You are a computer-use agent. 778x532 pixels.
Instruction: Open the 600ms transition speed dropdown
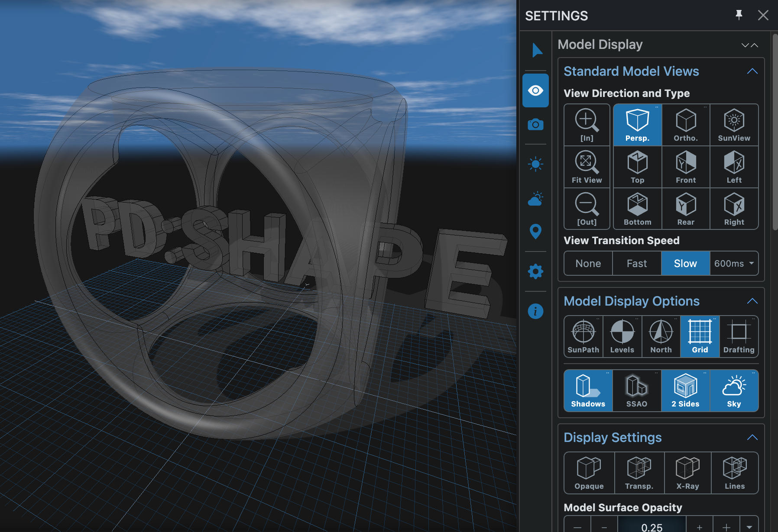[734, 263]
